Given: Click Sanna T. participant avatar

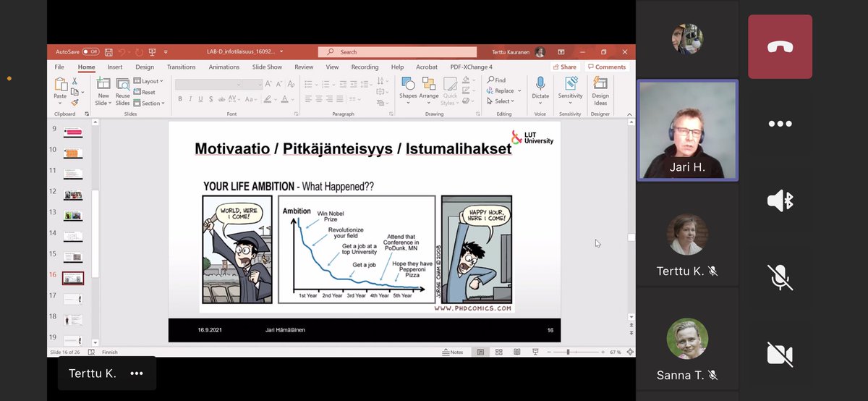Looking at the screenshot, I should 687,339.
